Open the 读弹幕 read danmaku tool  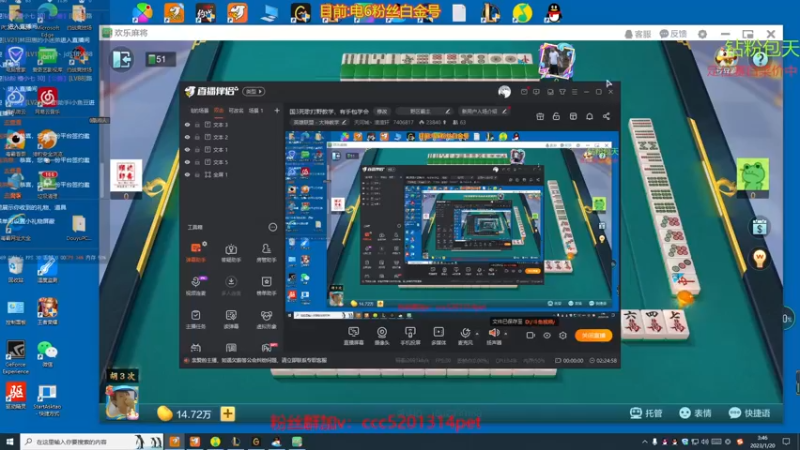[x=231, y=319]
